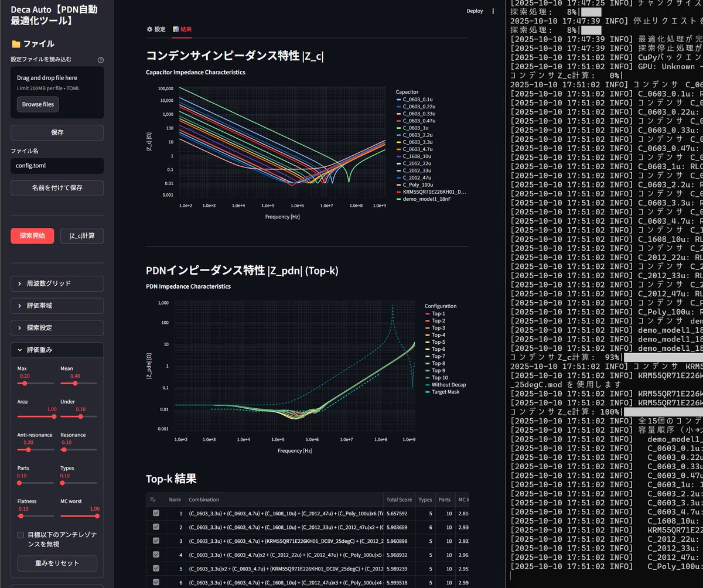
Task: Adjust the Mean weight slider
Action: [x=75, y=383]
